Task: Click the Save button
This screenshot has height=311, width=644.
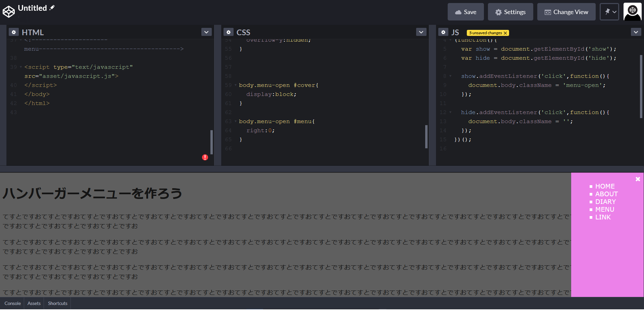Action: 465,12
